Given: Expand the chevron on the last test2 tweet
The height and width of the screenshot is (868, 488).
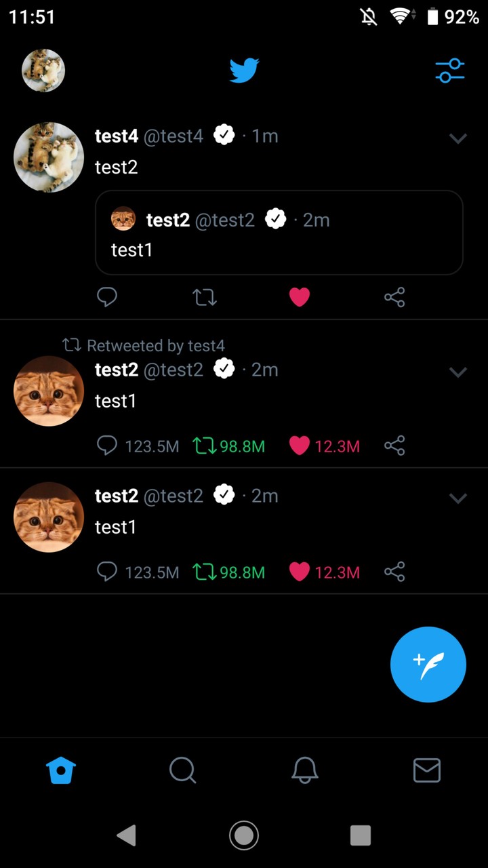Looking at the screenshot, I should tap(458, 498).
